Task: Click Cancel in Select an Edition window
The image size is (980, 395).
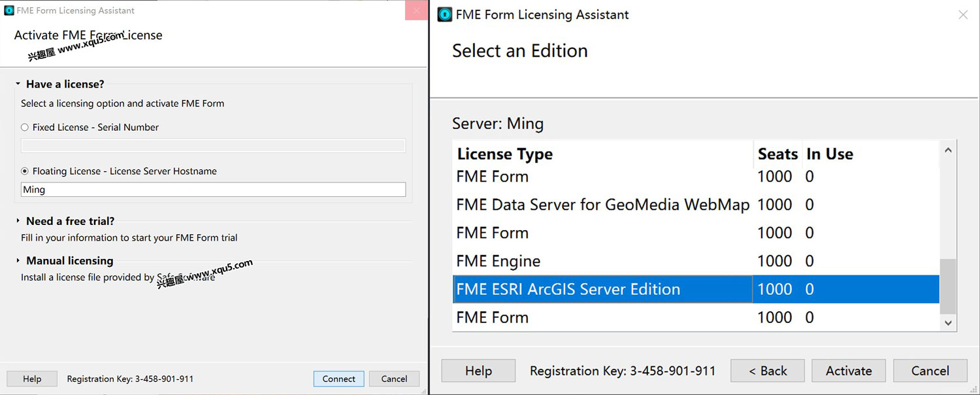Action: pos(930,371)
